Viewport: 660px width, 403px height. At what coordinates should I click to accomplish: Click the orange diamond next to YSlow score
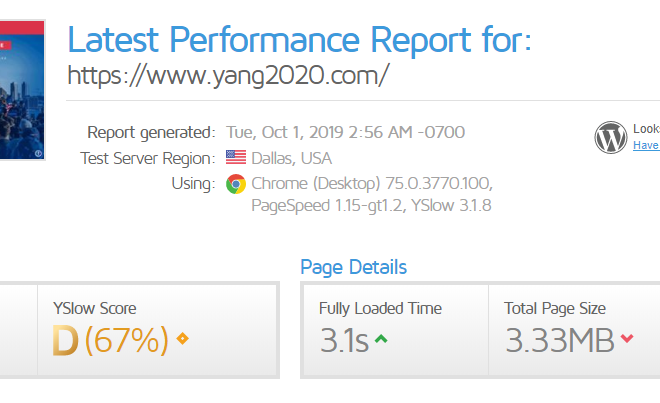pyautogui.click(x=182, y=338)
